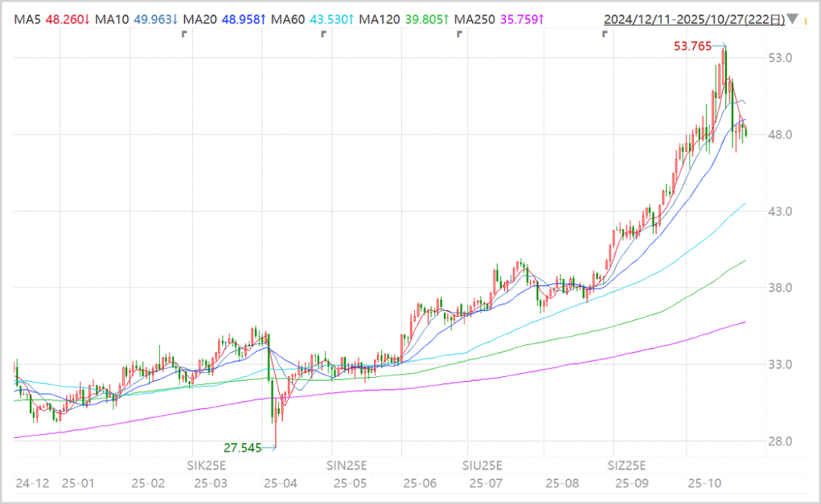Click the contract marker above SIZ25E

tap(604, 34)
